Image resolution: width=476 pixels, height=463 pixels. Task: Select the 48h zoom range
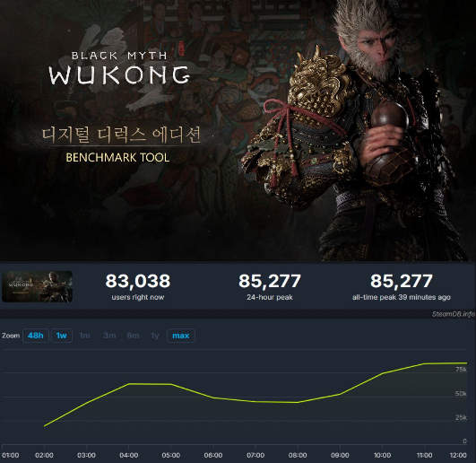tap(36, 336)
